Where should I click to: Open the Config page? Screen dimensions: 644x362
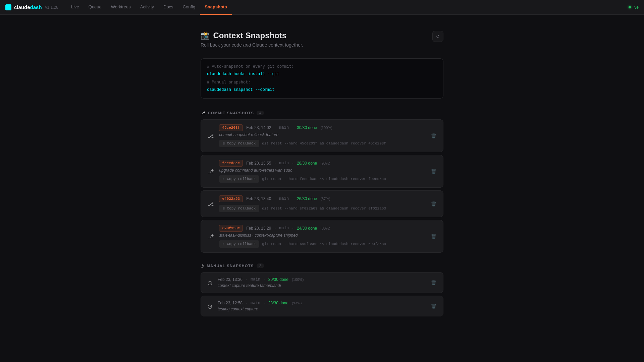point(189,7)
